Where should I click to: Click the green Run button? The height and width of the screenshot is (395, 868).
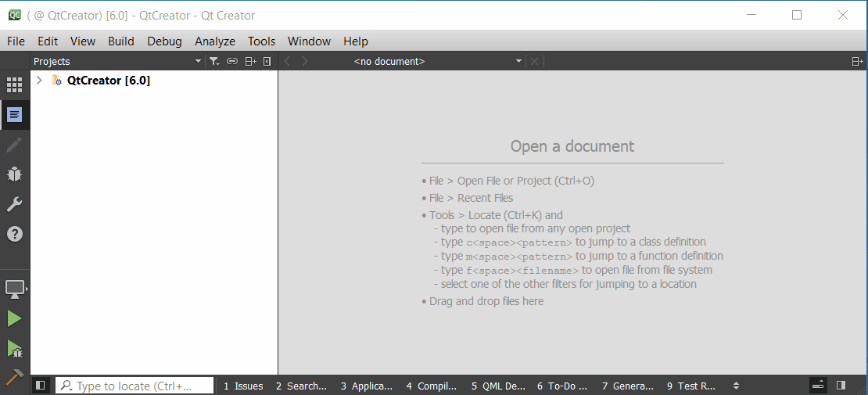pyautogui.click(x=15, y=318)
